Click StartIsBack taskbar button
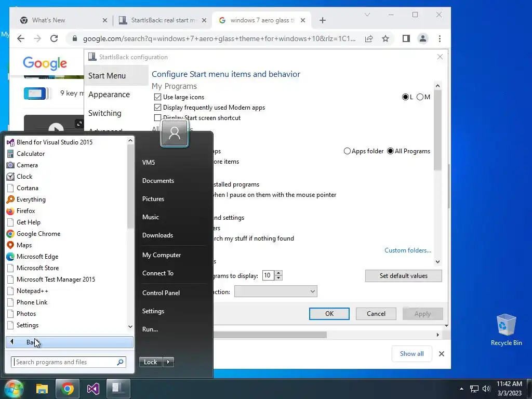Viewport: 532px width, 399px height. click(118, 389)
